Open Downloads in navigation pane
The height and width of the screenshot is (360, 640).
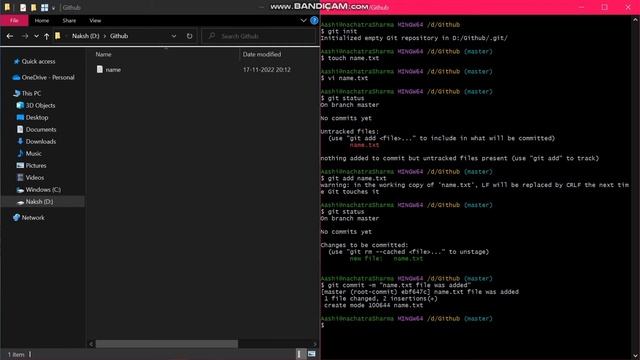coord(40,142)
